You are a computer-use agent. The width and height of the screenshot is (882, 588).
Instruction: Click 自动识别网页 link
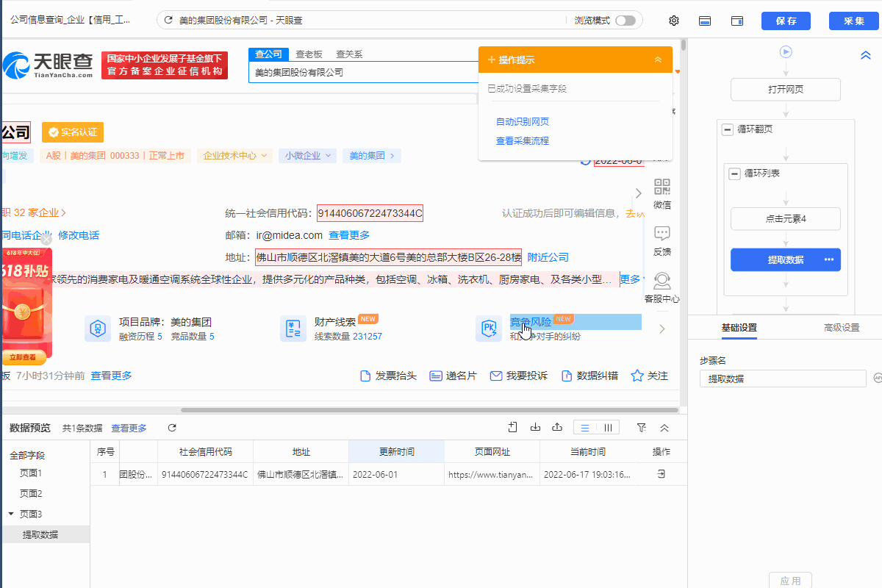pos(523,122)
